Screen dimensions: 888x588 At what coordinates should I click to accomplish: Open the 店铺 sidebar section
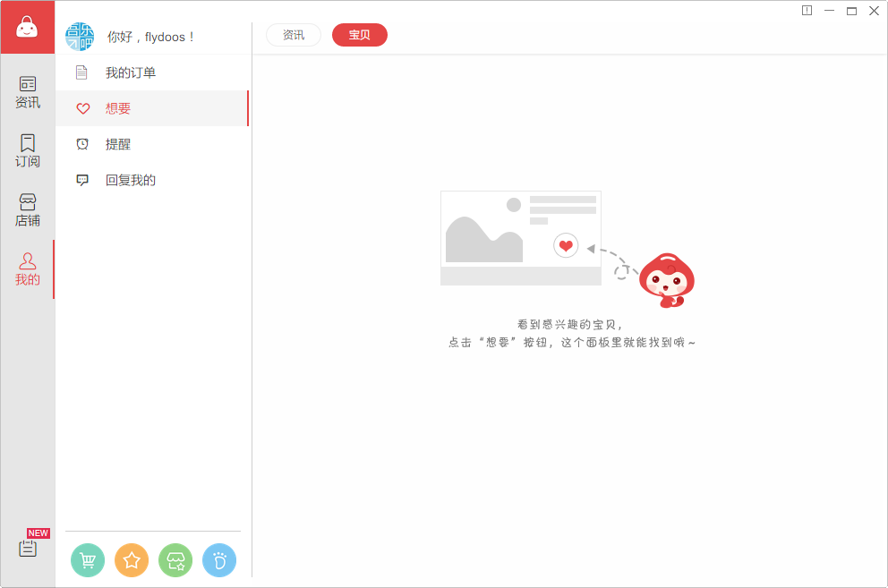click(27, 209)
